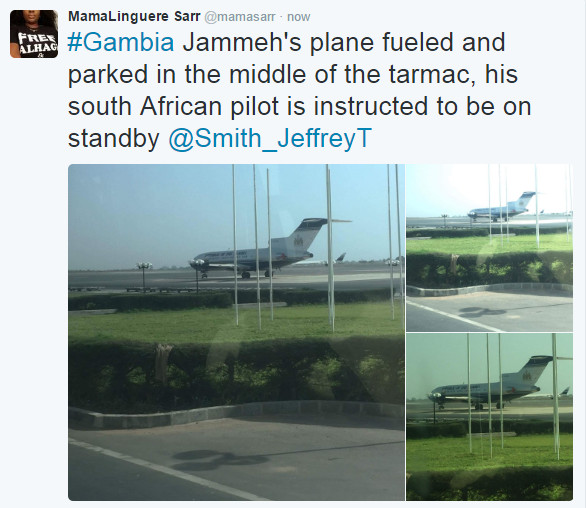The height and width of the screenshot is (508, 586).
Task: Click the dark hedge in the large photo
Action: 236,372
